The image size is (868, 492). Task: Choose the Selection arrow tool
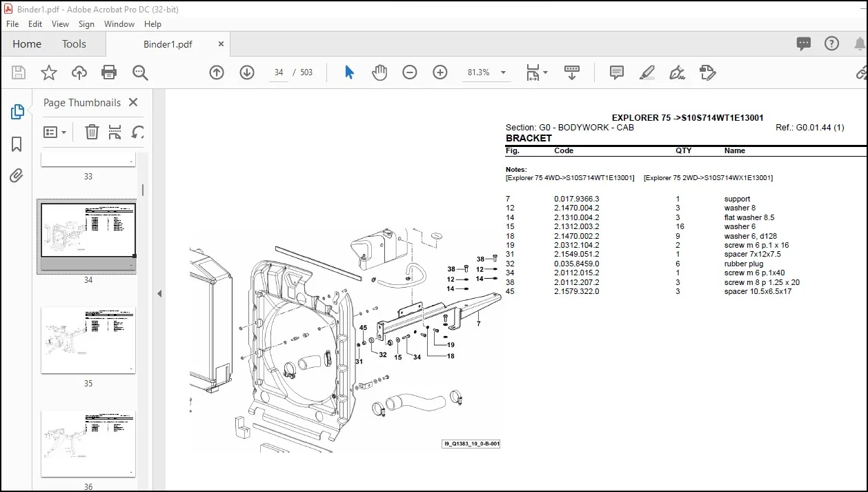(x=349, y=72)
